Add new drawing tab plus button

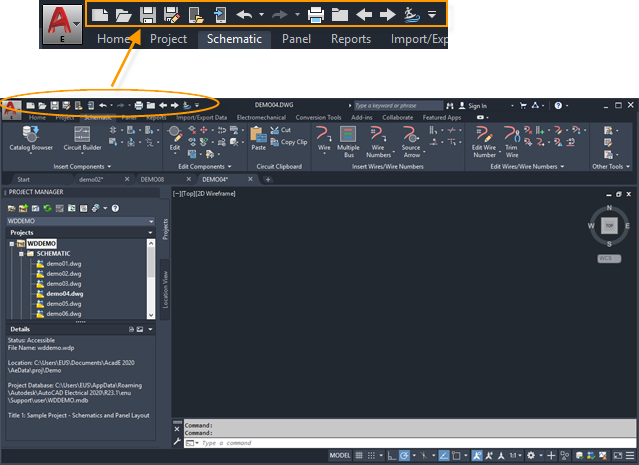click(x=268, y=179)
